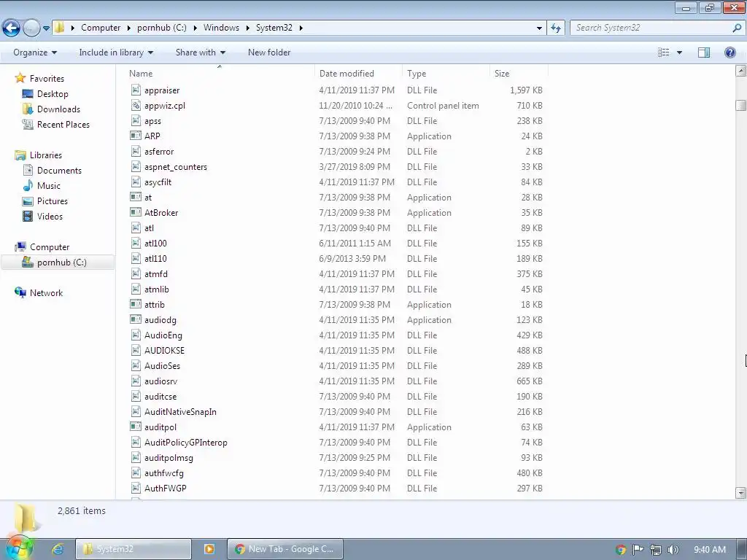Select the AtBroker application icon
Viewport: 747px width, 560px height.
(136, 212)
